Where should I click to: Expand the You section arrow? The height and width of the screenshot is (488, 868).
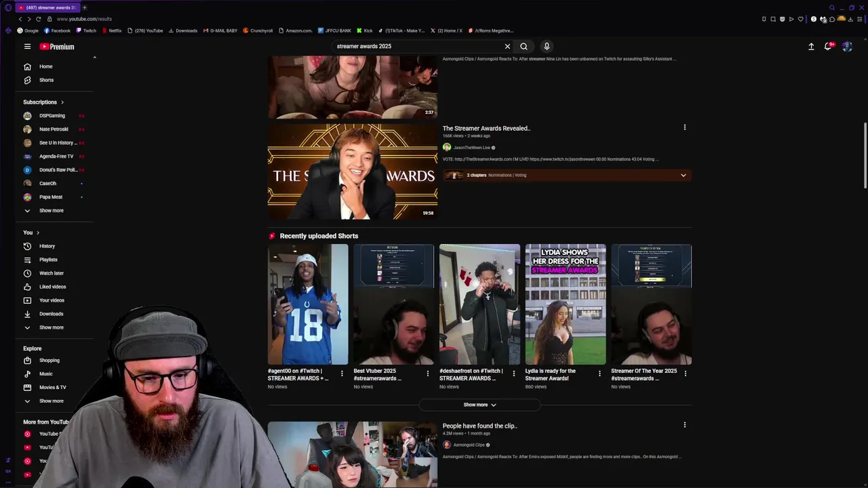tap(37, 232)
